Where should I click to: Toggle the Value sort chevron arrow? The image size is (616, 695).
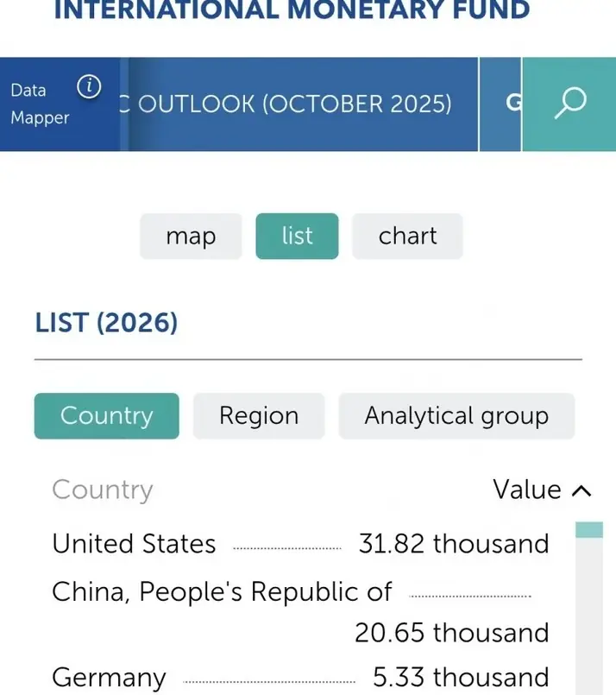pyautogui.click(x=581, y=491)
